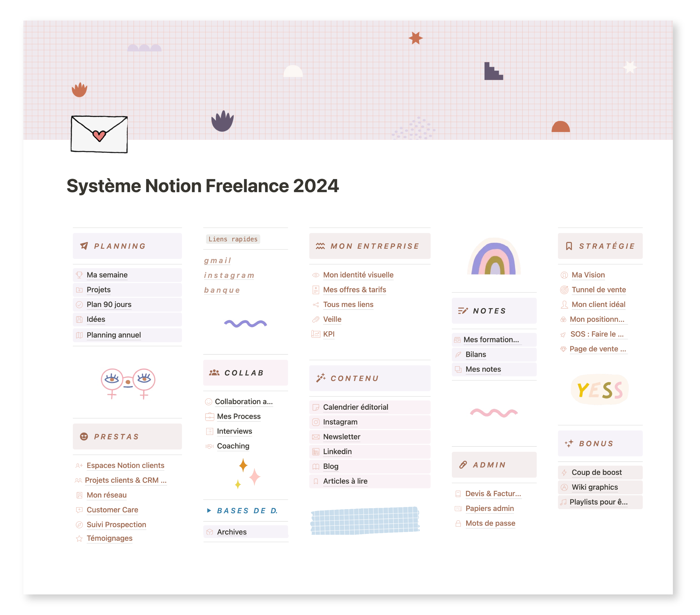Image resolution: width=700 pixels, height=615 pixels.
Task: Click the page title Système Notion Freelance 2024
Action: pyautogui.click(x=202, y=186)
